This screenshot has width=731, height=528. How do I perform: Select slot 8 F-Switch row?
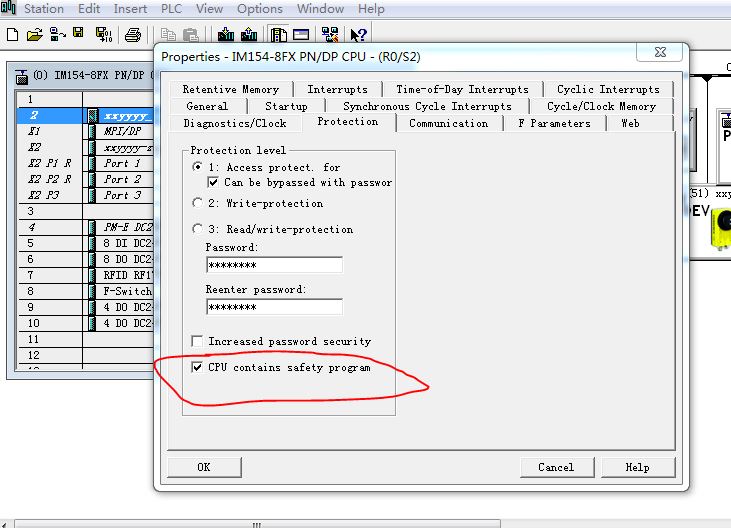(x=86, y=291)
